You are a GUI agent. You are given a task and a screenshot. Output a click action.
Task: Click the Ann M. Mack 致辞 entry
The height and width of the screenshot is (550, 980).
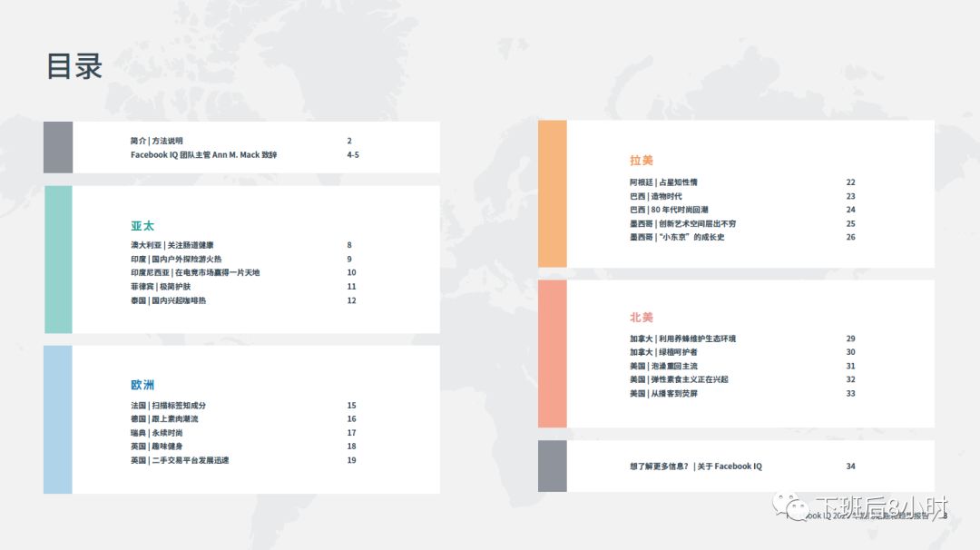pos(204,153)
